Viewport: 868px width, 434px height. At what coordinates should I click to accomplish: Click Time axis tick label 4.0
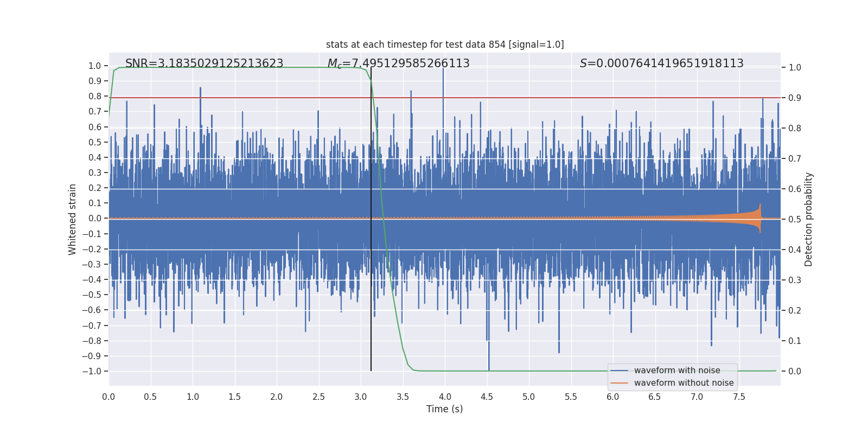(445, 397)
